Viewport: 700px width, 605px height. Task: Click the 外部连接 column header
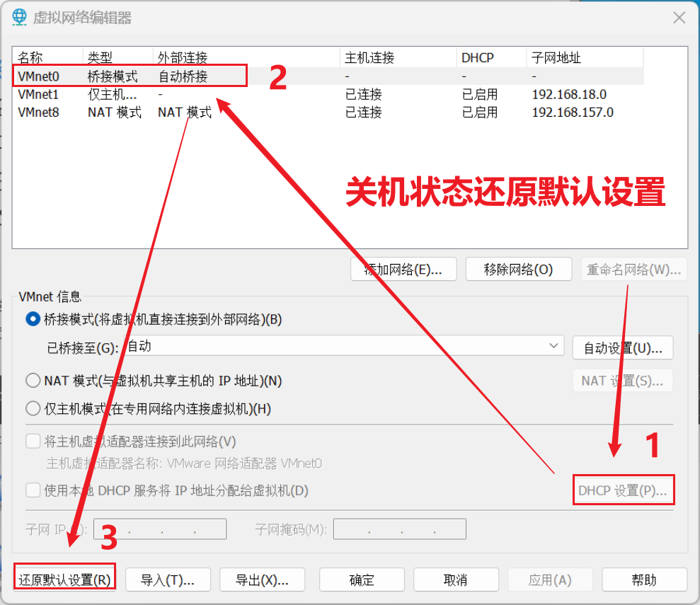tap(246, 57)
